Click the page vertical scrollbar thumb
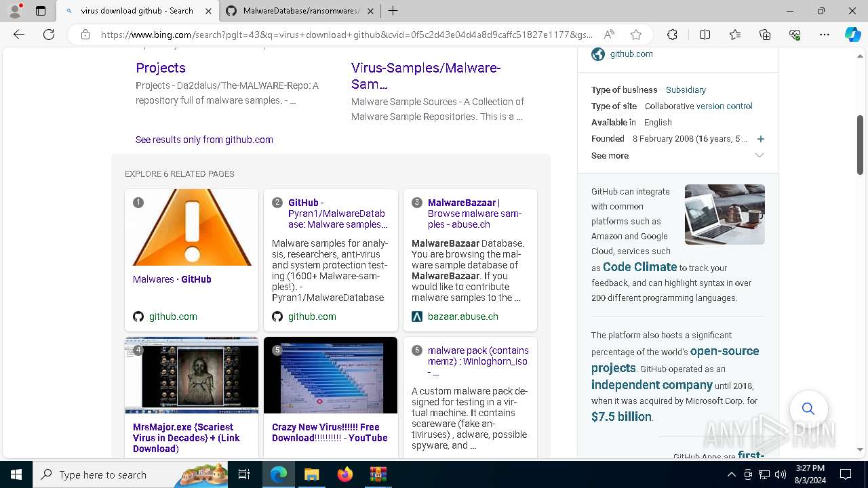The image size is (868, 488). click(x=860, y=144)
